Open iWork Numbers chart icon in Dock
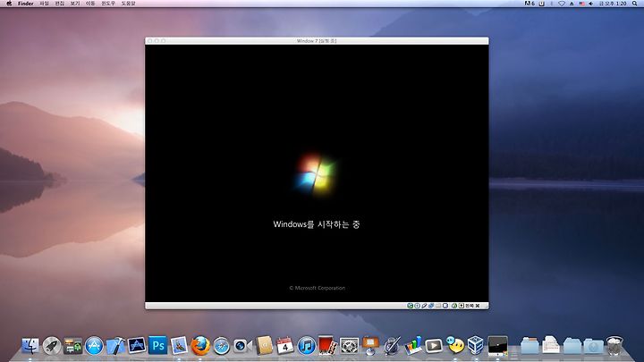644x362 pixels. coord(412,346)
